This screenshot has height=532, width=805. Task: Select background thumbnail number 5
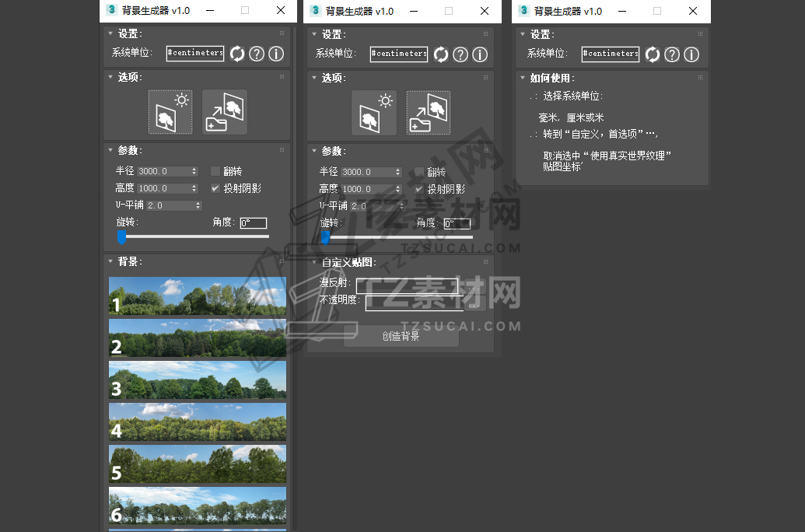pyautogui.click(x=198, y=464)
